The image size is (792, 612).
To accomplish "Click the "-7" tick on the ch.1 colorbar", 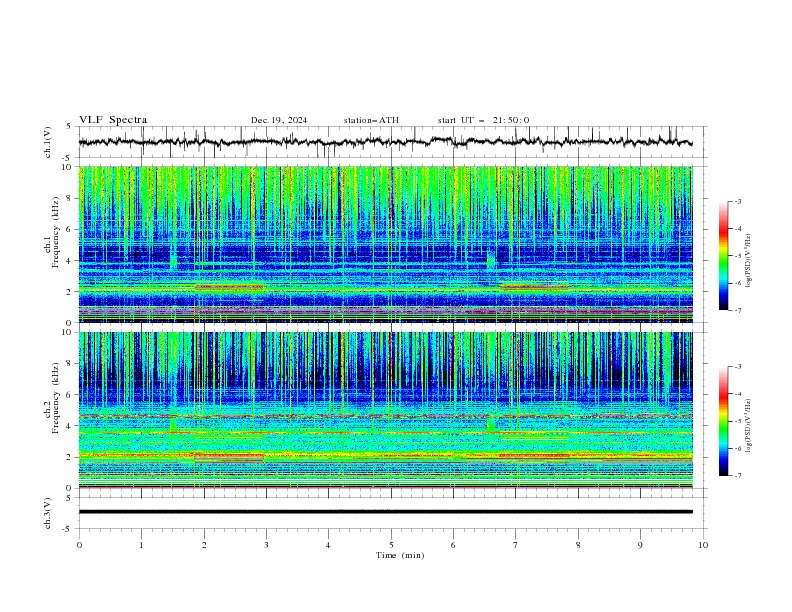I will pos(737,310).
